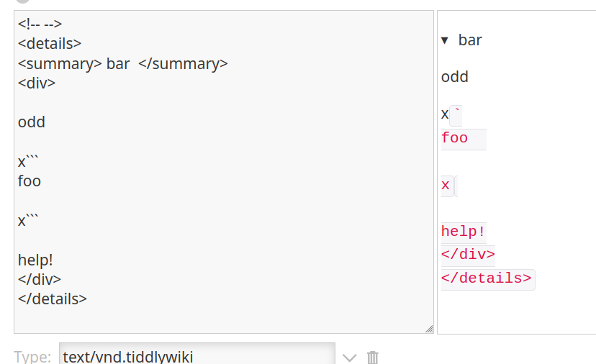Click 'foo' line in the text editor
The image size is (596, 364).
(30, 181)
